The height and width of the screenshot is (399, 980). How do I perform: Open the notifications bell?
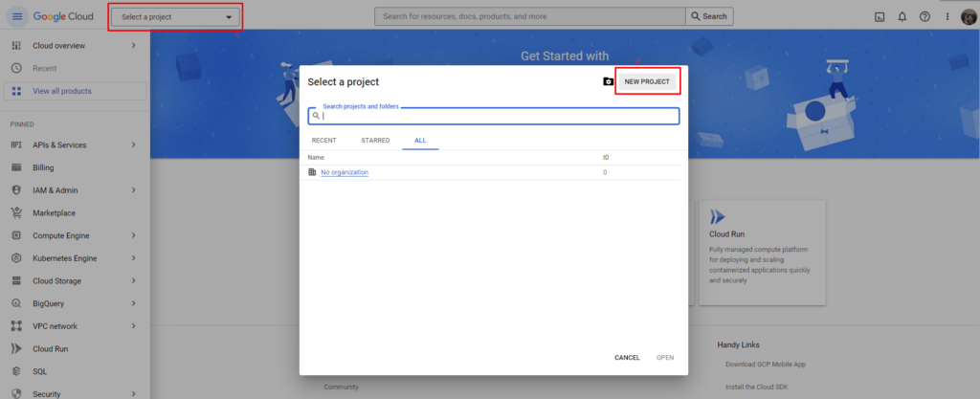pos(902,16)
